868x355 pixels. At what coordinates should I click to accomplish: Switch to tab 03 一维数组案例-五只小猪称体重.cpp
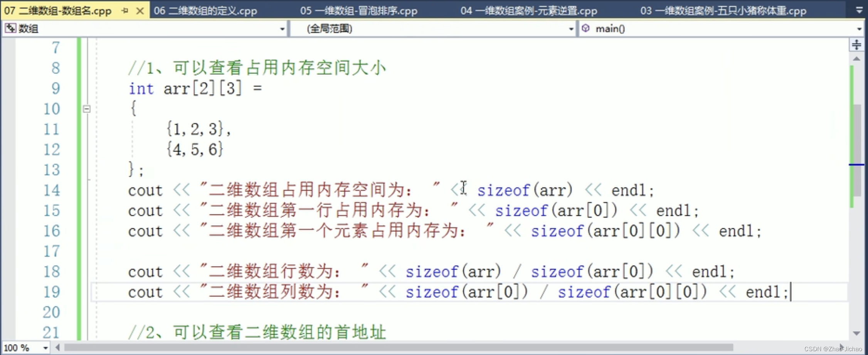723,10
